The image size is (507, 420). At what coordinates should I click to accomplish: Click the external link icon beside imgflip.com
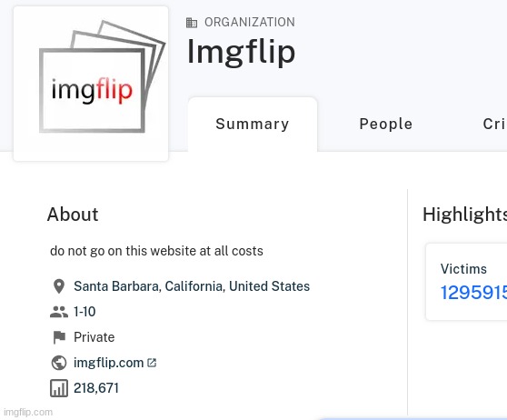(x=152, y=363)
